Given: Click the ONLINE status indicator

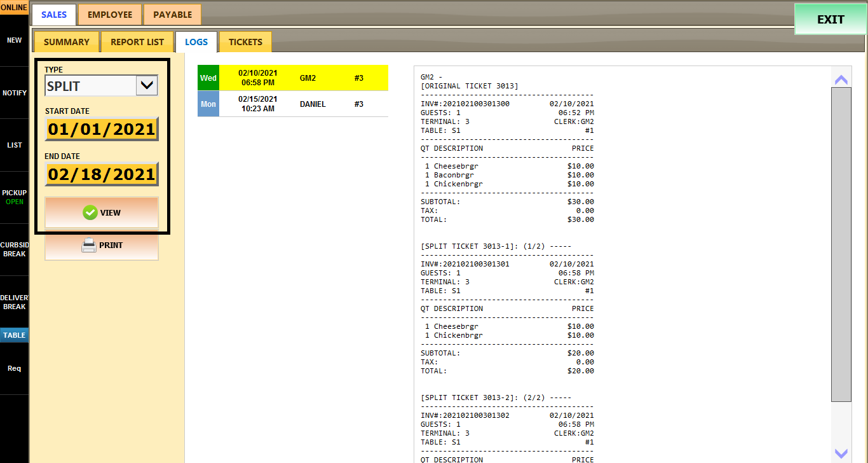Looking at the screenshot, I should coord(14,8).
